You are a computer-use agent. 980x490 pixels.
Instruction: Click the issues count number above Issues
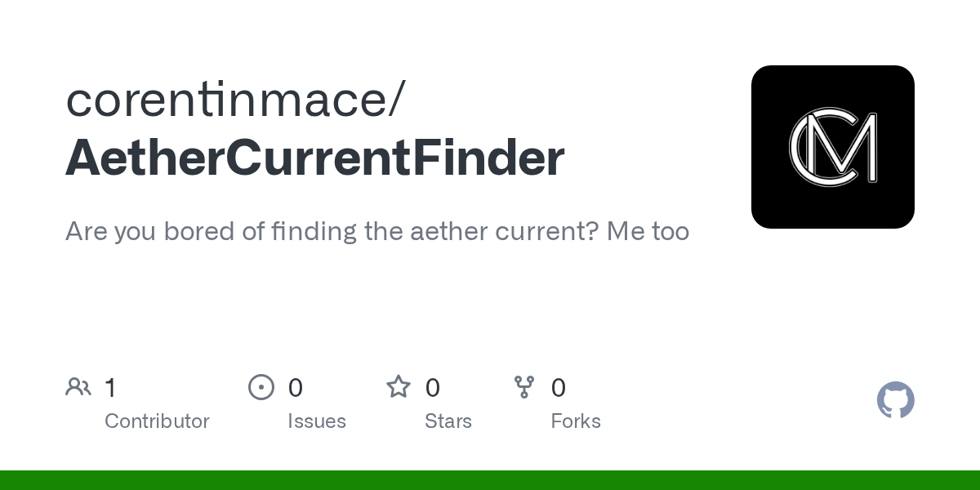coord(296,387)
